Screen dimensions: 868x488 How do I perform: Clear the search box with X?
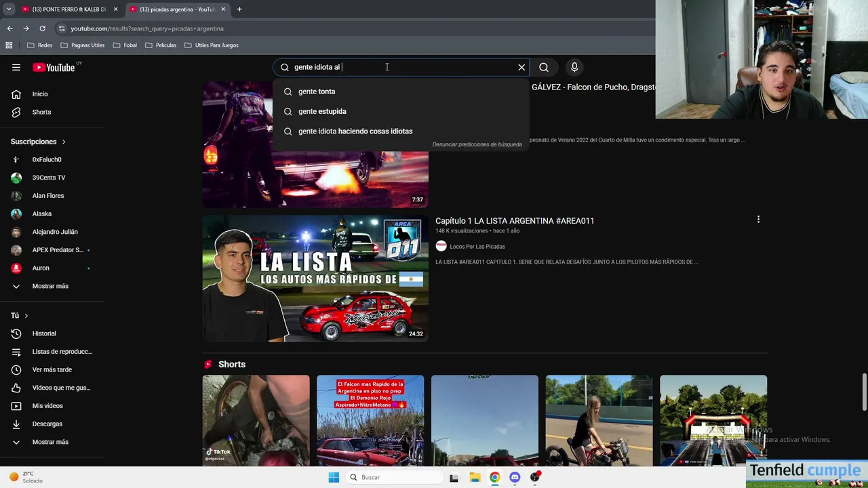pyautogui.click(x=521, y=67)
